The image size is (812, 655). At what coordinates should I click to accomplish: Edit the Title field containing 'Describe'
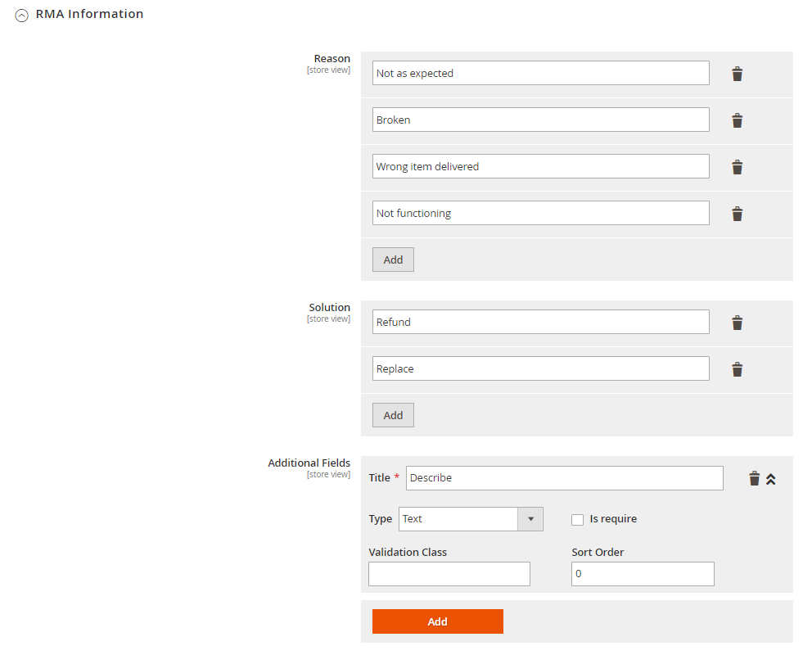pos(564,478)
